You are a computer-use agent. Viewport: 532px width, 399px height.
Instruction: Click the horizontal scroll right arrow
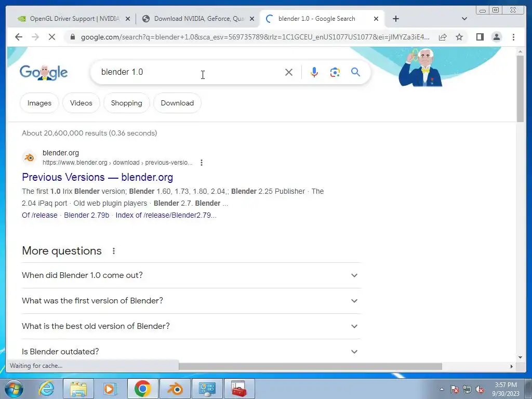pyautogui.click(x=512, y=366)
